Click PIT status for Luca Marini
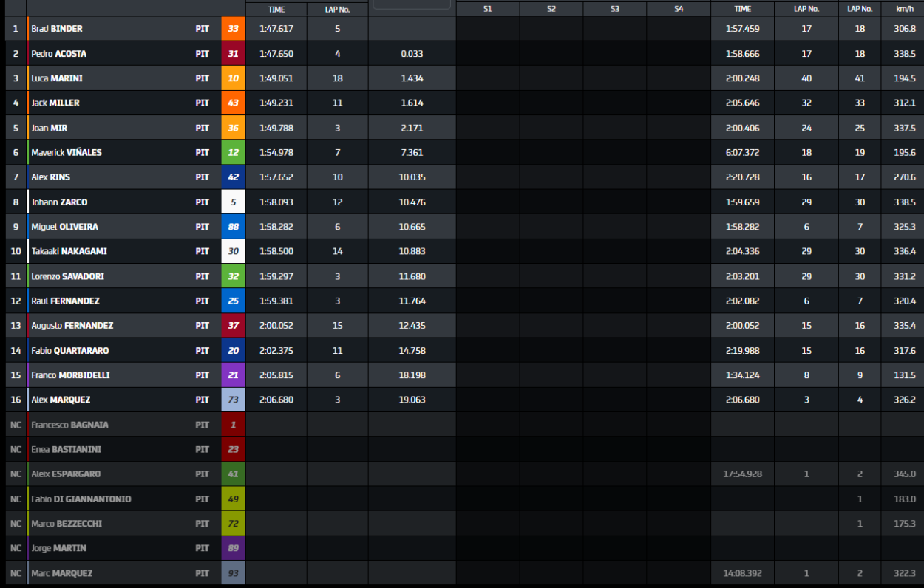 point(202,78)
